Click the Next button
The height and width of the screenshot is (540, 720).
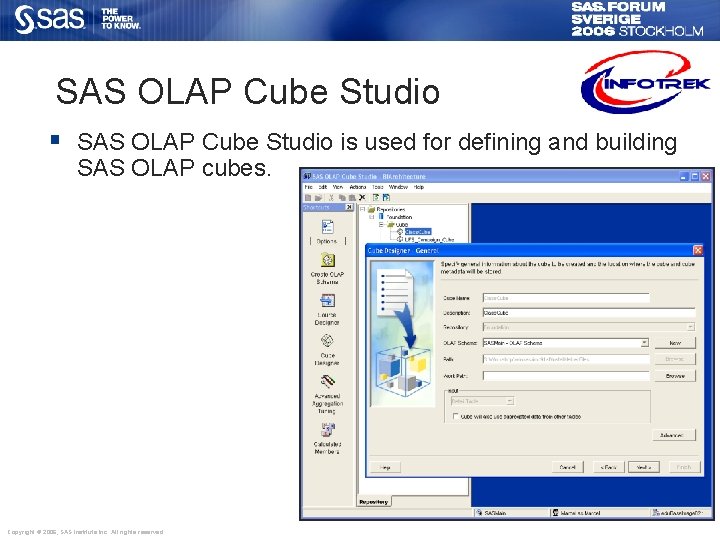[644, 467]
